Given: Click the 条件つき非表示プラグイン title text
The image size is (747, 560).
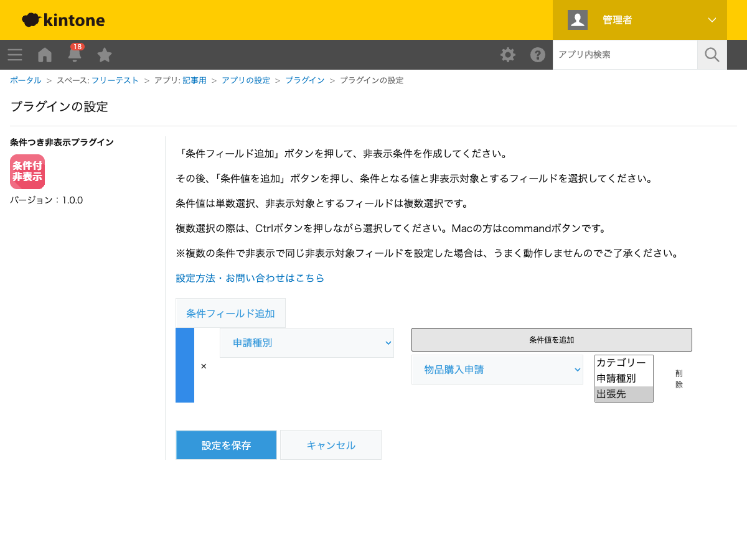Looking at the screenshot, I should (x=62, y=142).
